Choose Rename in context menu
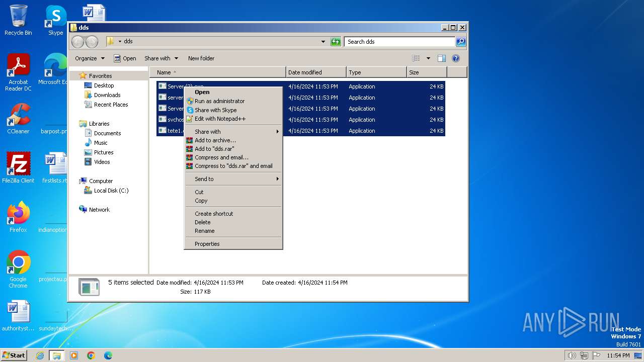This screenshot has height=362, width=644. (233, 231)
